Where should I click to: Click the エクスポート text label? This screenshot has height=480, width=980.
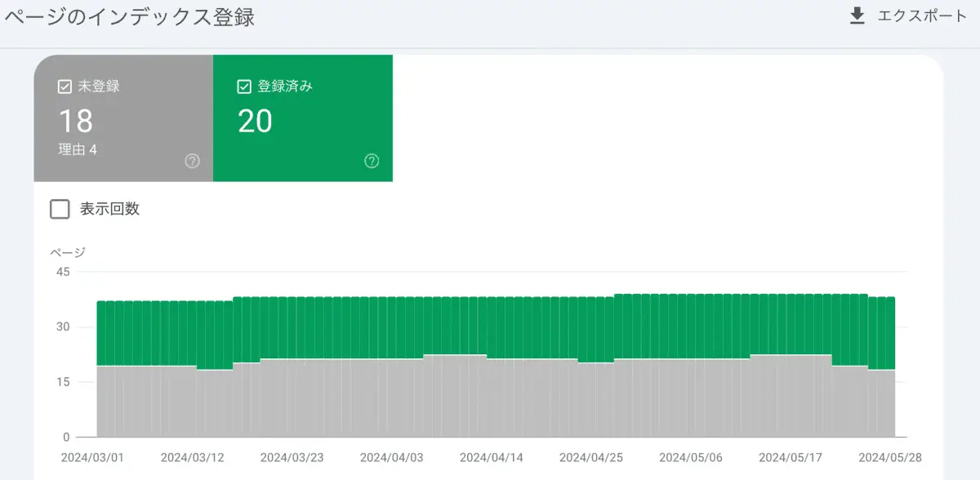click(922, 16)
